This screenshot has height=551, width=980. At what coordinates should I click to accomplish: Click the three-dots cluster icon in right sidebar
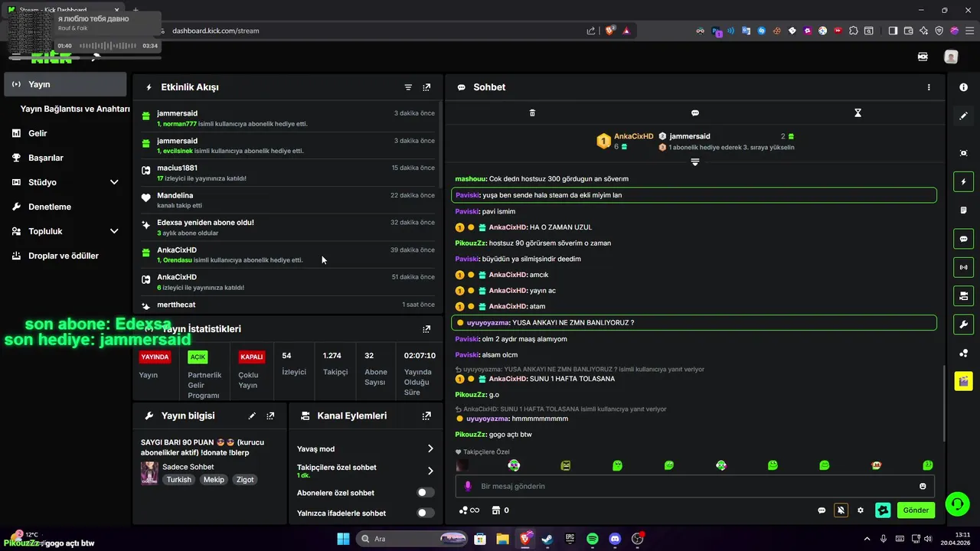(963, 353)
